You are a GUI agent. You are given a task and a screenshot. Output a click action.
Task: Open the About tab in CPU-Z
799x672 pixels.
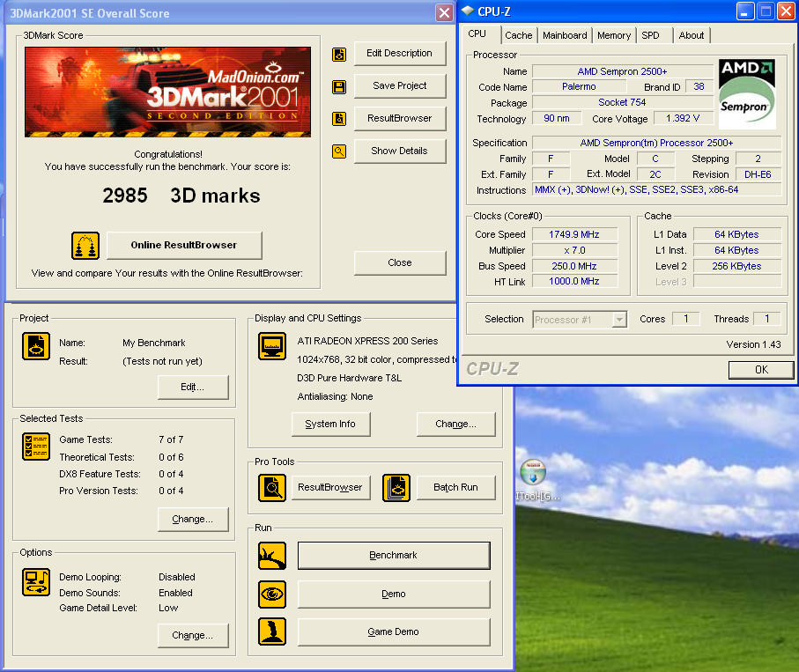tap(692, 35)
